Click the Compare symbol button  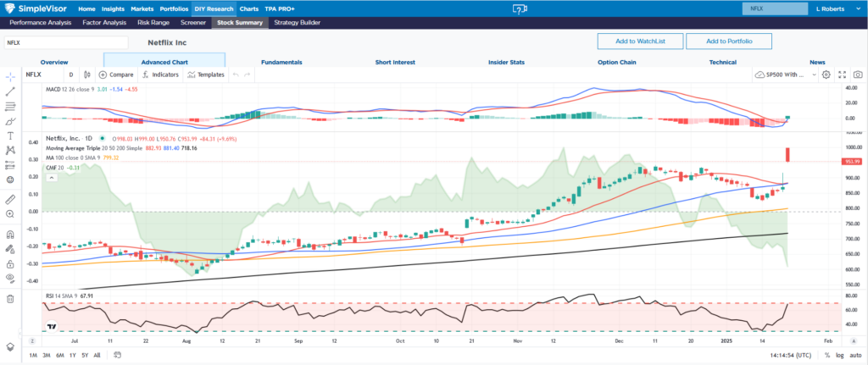click(115, 75)
